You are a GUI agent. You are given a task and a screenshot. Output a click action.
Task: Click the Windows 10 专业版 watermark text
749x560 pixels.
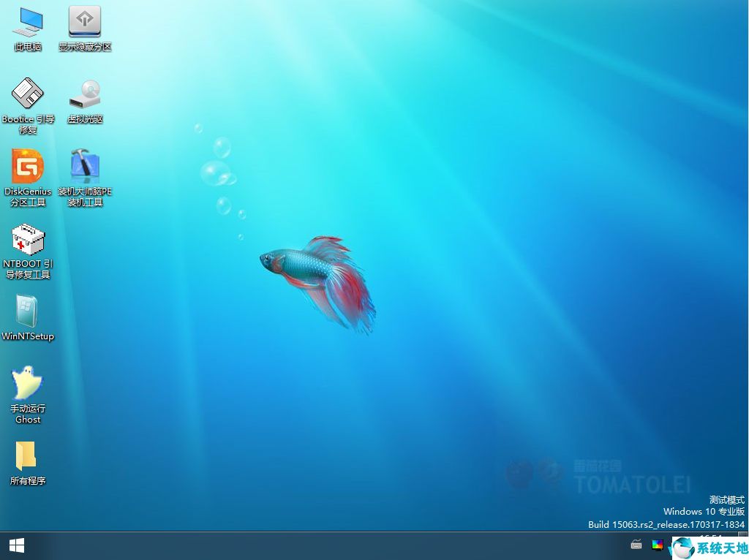click(704, 512)
